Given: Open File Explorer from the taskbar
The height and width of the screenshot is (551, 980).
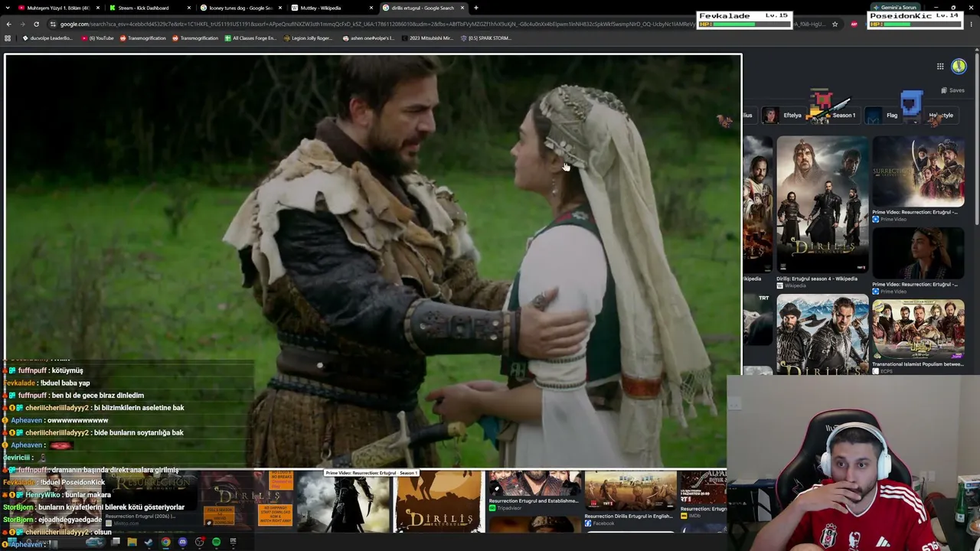Looking at the screenshot, I should (132, 543).
